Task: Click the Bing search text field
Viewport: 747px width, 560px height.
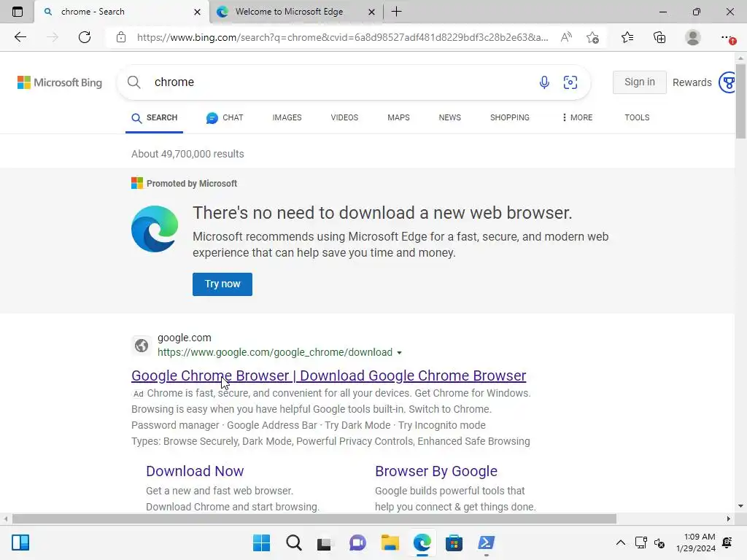Action: (341, 82)
